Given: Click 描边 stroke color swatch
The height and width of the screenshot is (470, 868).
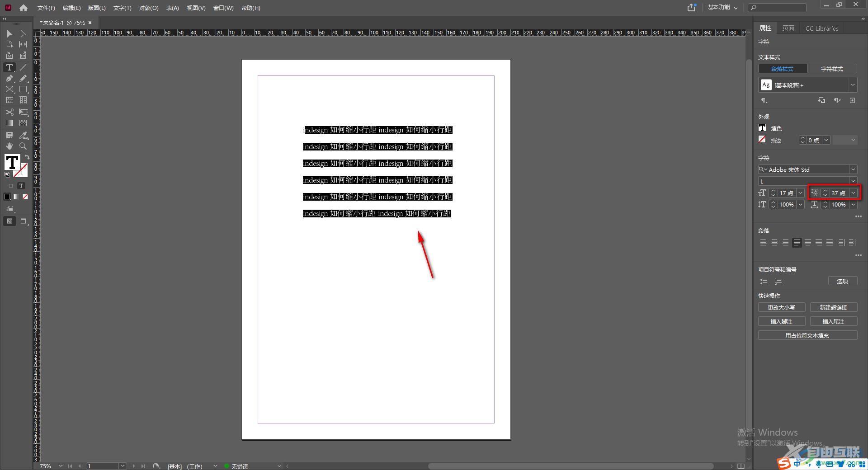Looking at the screenshot, I should point(762,140).
